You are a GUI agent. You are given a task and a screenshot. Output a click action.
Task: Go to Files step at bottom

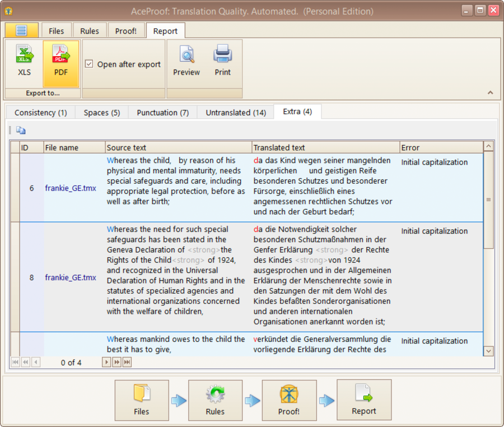coord(142,400)
